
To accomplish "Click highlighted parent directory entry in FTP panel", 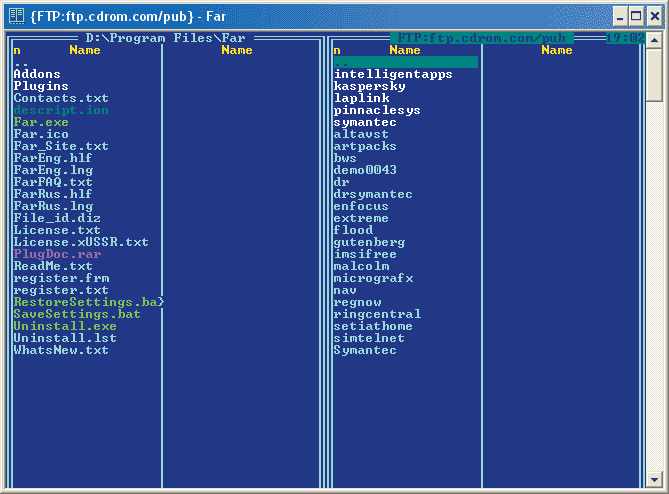I will tap(405, 62).
